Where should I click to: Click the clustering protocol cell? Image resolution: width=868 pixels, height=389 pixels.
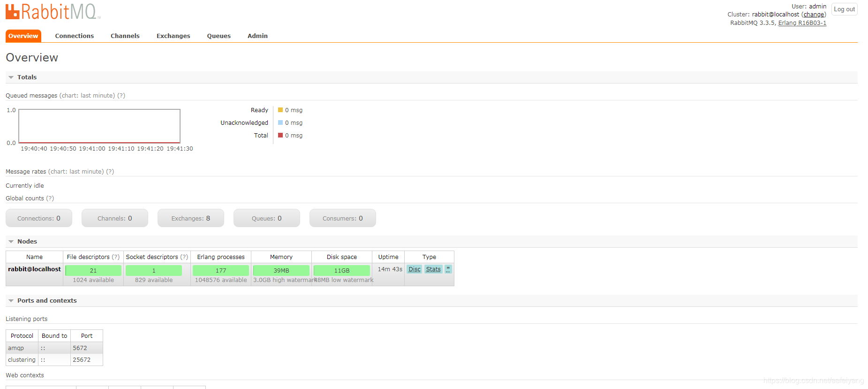click(22, 360)
